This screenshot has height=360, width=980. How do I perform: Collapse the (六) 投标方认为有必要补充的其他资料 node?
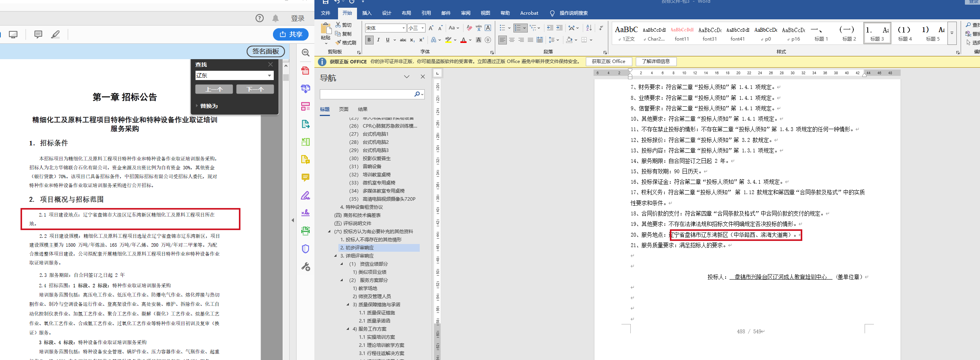pyautogui.click(x=330, y=232)
